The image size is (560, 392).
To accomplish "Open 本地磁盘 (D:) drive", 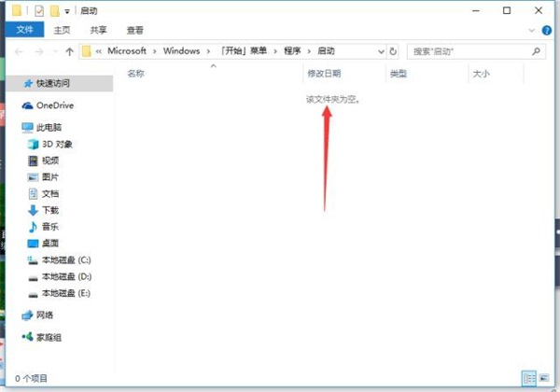I will pyautogui.click(x=60, y=276).
